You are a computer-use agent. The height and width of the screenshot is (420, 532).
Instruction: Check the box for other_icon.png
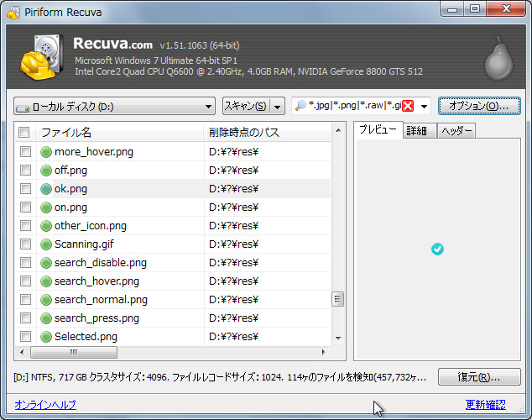[x=25, y=225]
